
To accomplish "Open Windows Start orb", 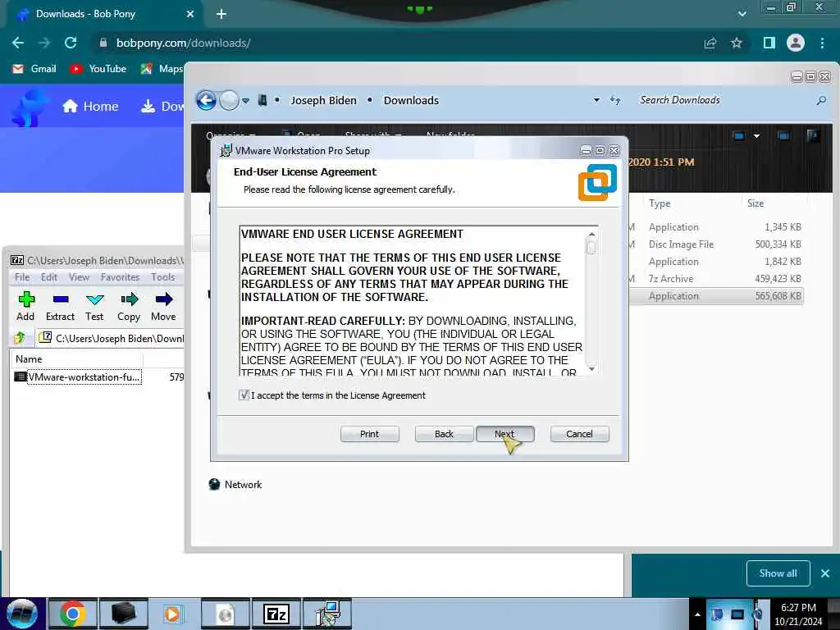I will click(x=22, y=614).
